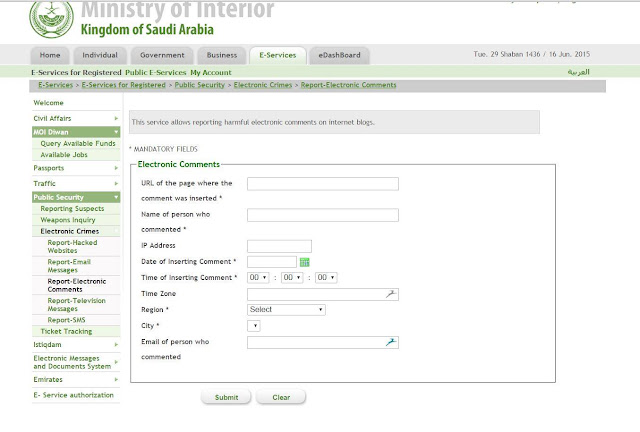Image resolution: width=640 pixels, height=432 pixels.
Task: Expand the Passports sidebar menu
Action: pos(76,168)
